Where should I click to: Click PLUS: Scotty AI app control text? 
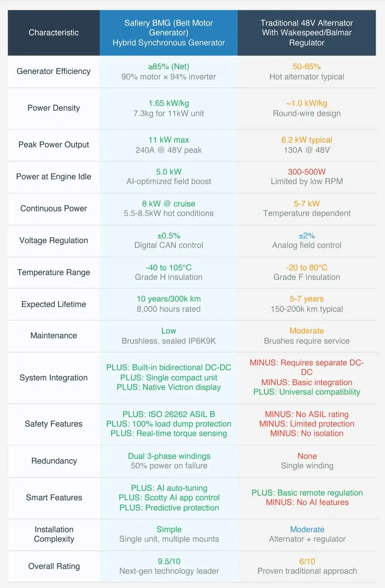click(x=169, y=498)
